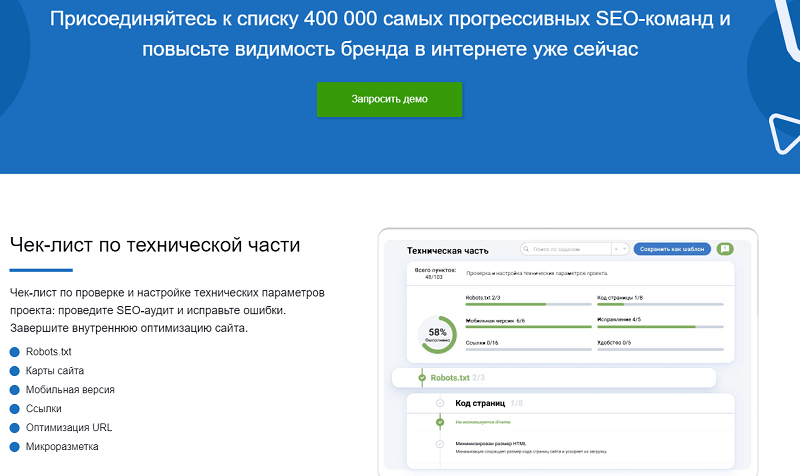
Task: Click the blue 'Сохранить как шаблон' button
Action: [672, 249]
